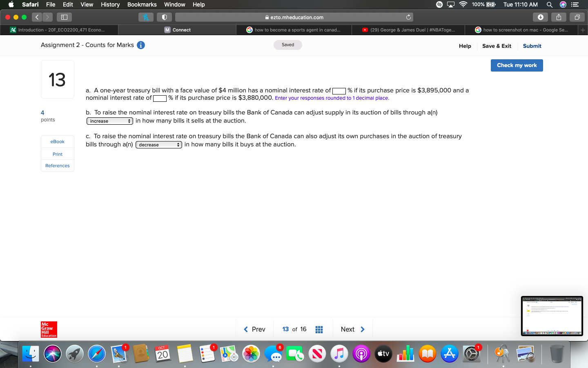Open Messages from the Dock

tap(273, 353)
